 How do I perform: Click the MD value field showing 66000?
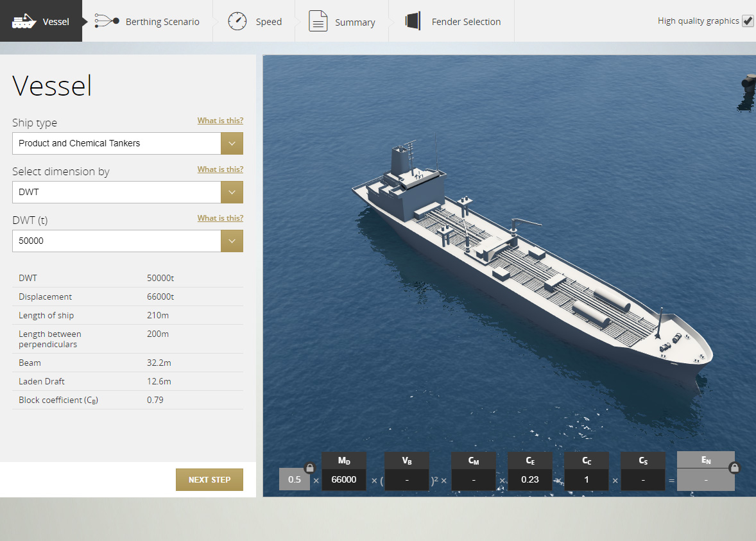click(344, 480)
